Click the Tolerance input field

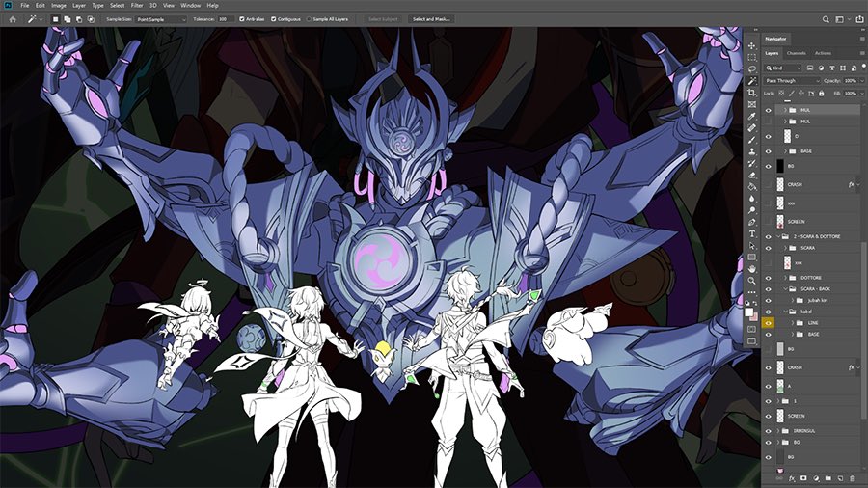pyautogui.click(x=226, y=19)
